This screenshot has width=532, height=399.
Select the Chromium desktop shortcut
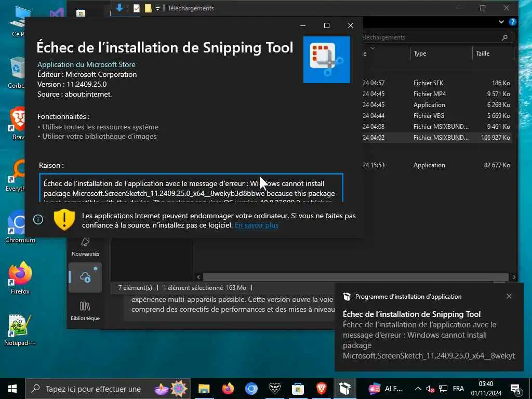(x=16, y=227)
